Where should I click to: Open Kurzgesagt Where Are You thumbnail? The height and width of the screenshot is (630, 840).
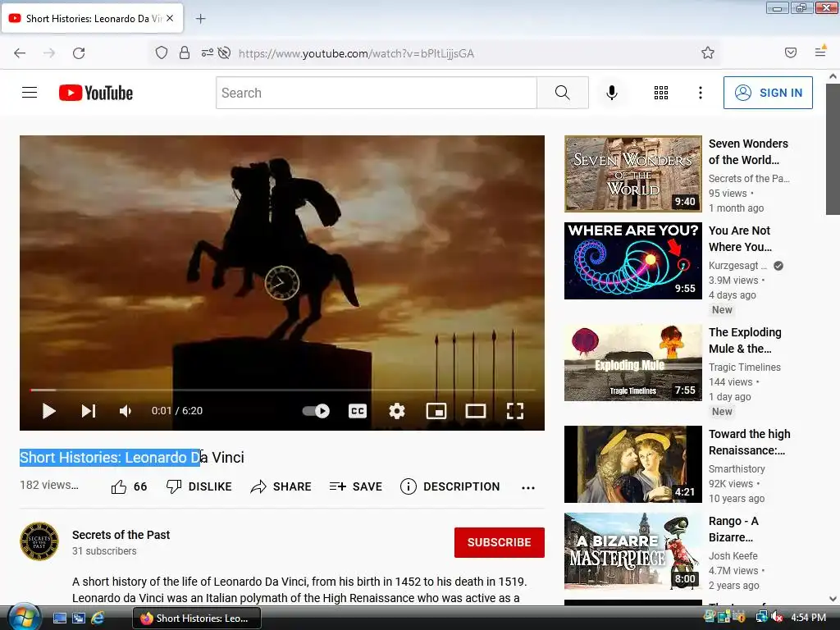[x=632, y=260]
